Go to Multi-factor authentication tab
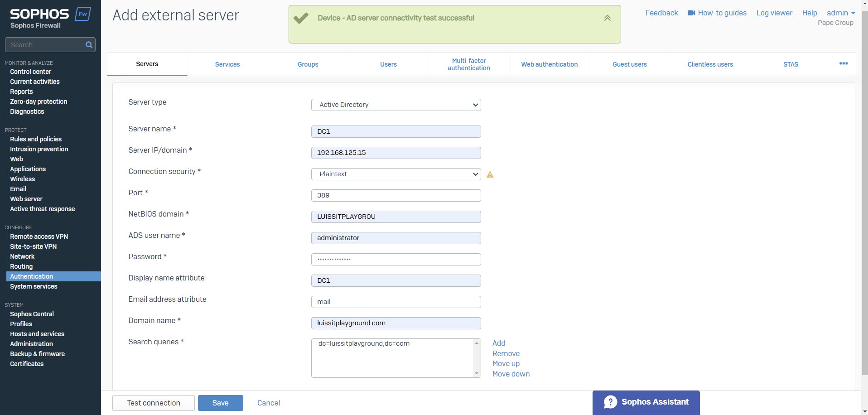This screenshot has height=415, width=868. pos(469,64)
